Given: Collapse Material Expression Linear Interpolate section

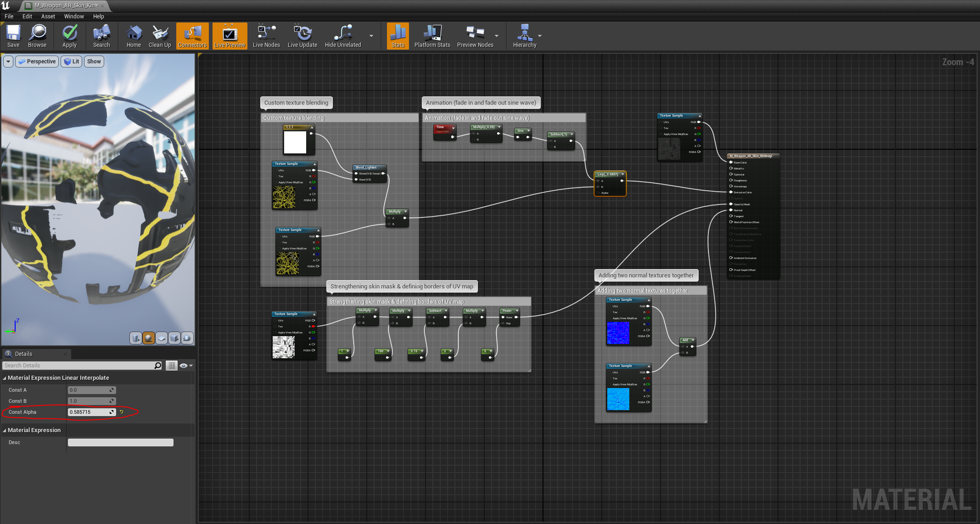Looking at the screenshot, I should point(5,378).
